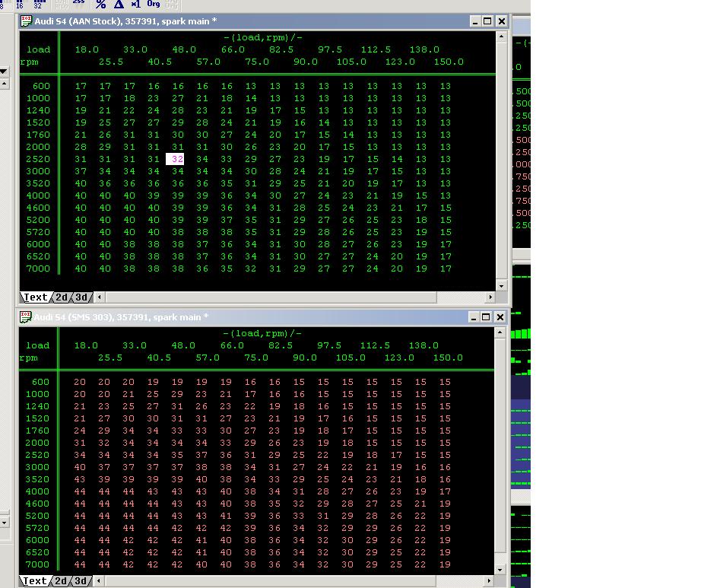This screenshot has width=701, height=588.
Task: Click the *1 factor toolbar icon
Action: (x=135, y=4)
